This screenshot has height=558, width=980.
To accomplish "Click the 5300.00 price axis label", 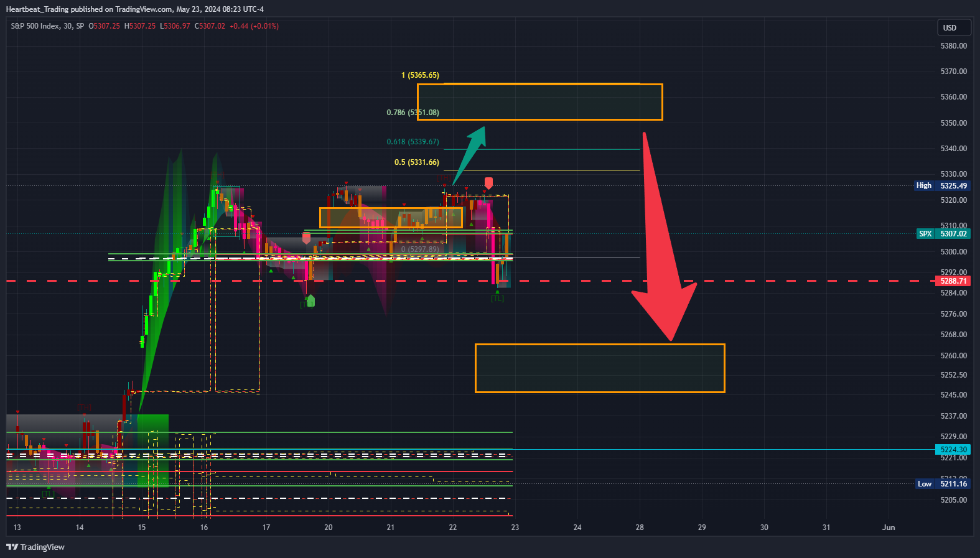I will pyautogui.click(x=954, y=252).
